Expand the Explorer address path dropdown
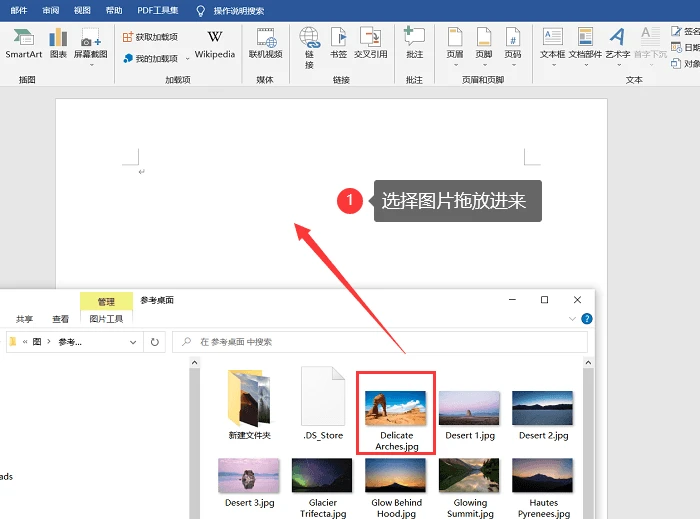This screenshot has width=700, height=519. click(x=133, y=342)
